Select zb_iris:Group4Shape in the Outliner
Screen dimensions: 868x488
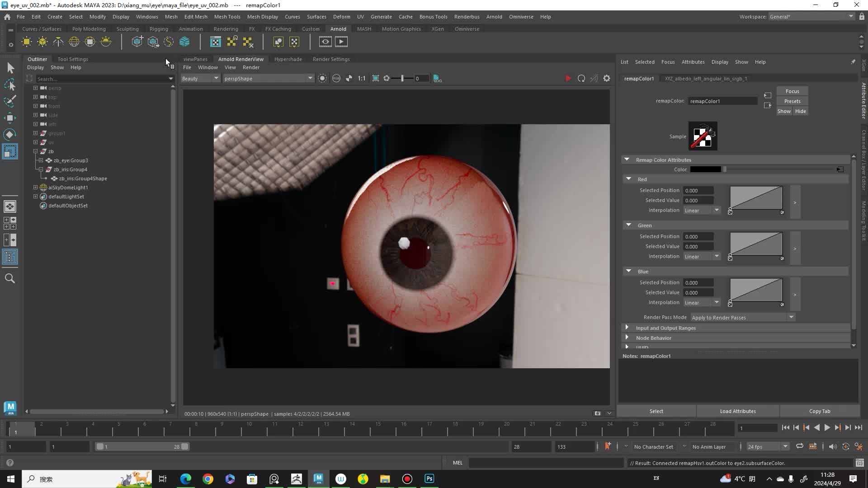(83, 178)
